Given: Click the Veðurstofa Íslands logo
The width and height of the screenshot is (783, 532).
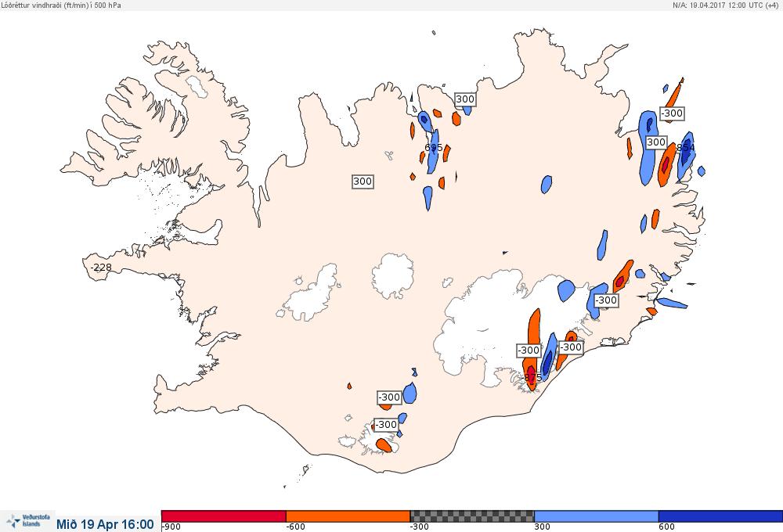Looking at the screenshot, I should [x=28, y=521].
